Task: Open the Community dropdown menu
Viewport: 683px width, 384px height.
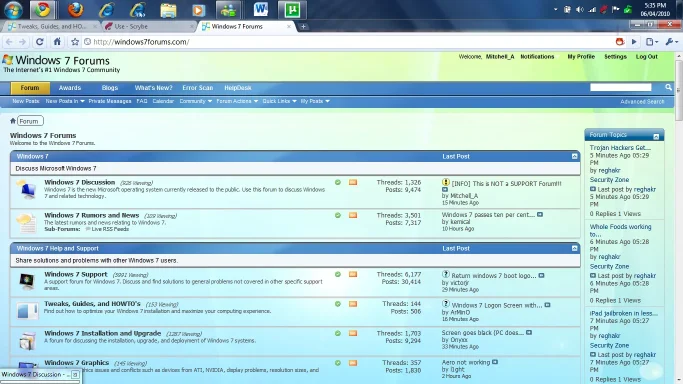Action: tap(196, 101)
